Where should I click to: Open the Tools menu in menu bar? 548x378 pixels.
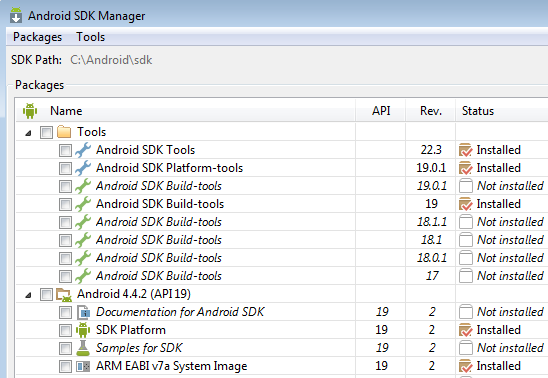(x=91, y=37)
